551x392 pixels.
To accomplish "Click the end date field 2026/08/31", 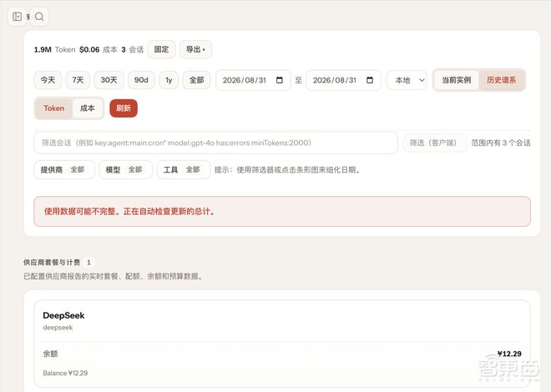I will pos(344,80).
